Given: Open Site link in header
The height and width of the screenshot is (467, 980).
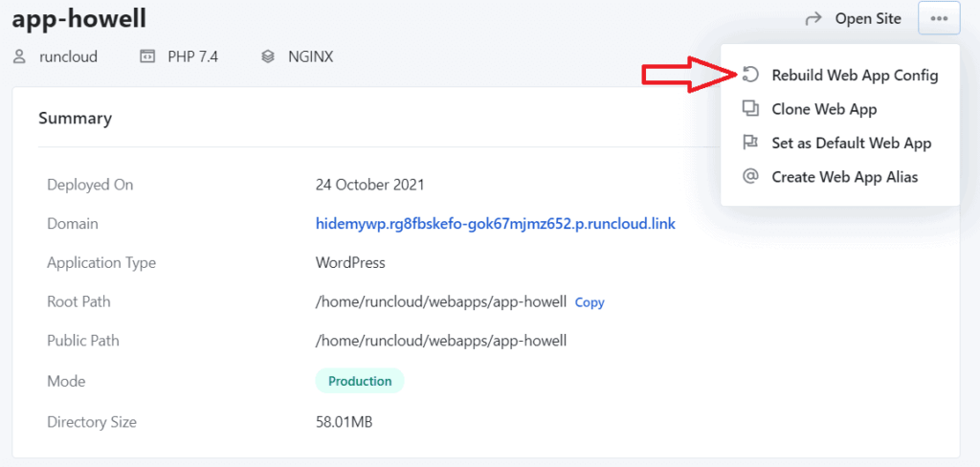Looking at the screenshot, I should (x=868, y=18).
